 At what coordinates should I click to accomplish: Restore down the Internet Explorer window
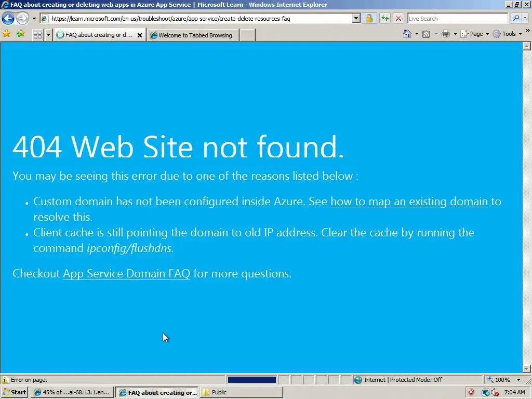[517, 4]
